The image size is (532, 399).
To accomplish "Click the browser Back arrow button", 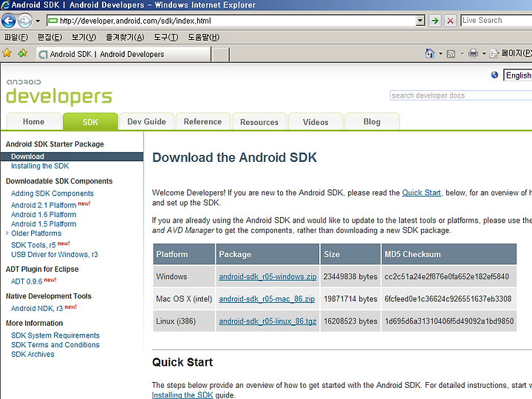I will (9, 21).
